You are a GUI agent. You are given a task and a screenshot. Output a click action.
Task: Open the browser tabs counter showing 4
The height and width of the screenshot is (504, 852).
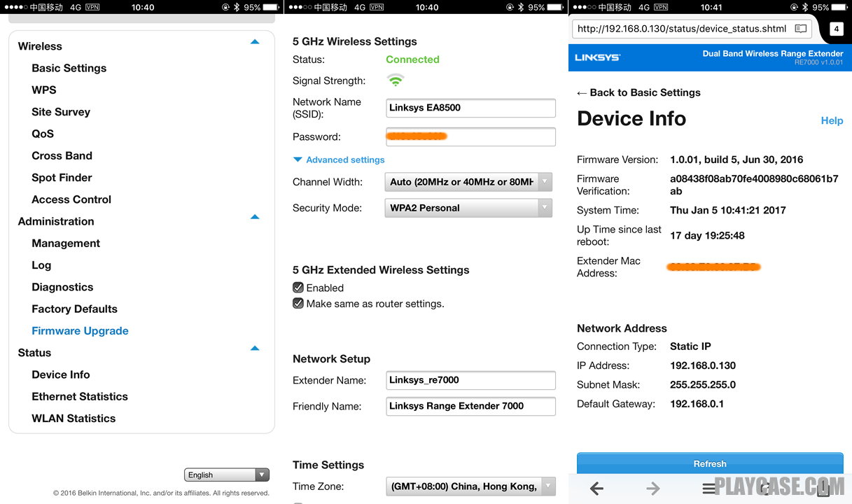coord(837,29)
